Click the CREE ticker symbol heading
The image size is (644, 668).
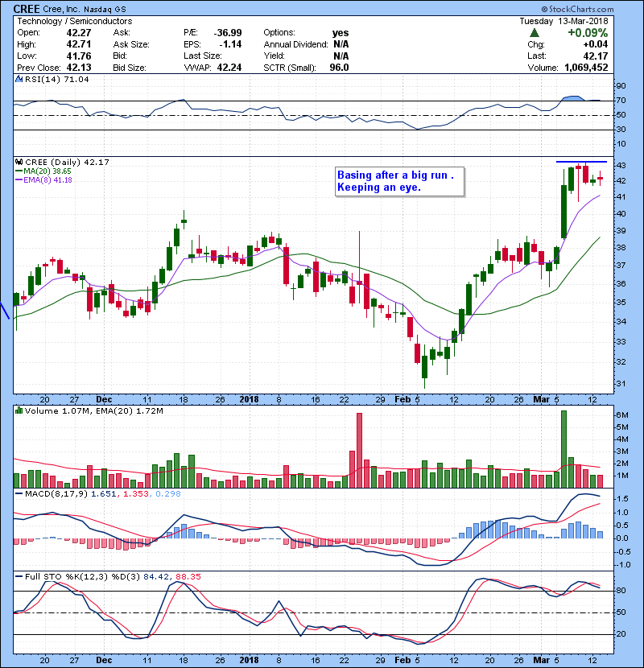[x=27, y=9]
